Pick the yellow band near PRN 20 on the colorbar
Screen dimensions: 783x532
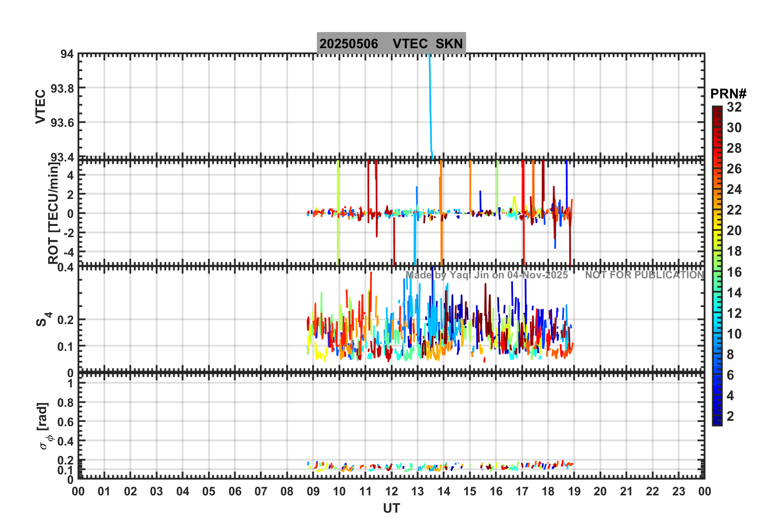pos(717,231)
